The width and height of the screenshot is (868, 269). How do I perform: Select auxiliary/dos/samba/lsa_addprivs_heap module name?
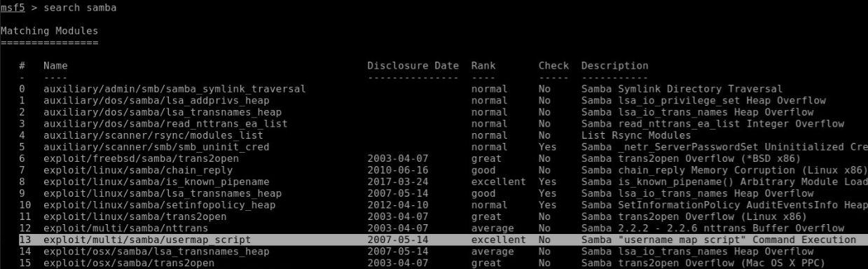point(156,100)
